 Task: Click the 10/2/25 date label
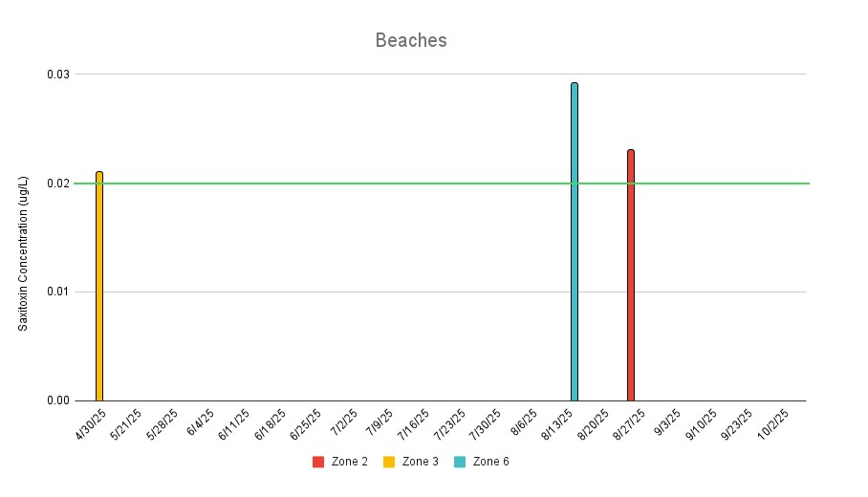tap(772, 423)
